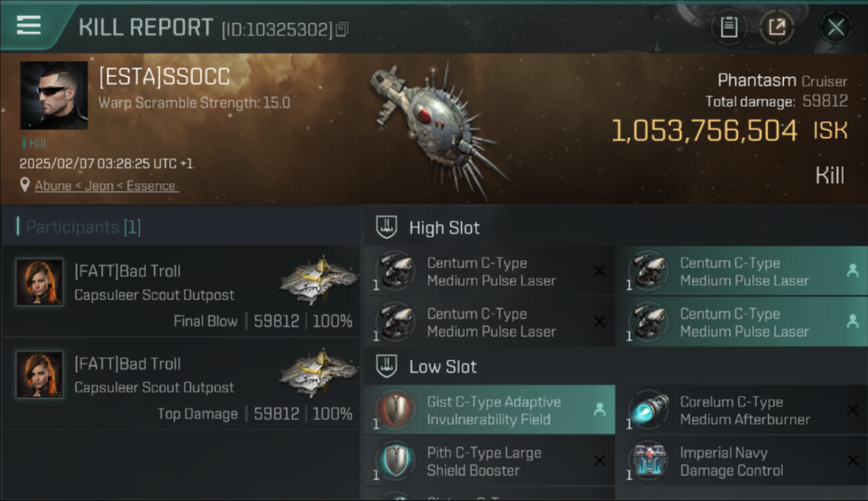View SSOCC pilot portrait
Viewport: 868px width, 501px height.
pyautogui.click(x=53, y=96)
